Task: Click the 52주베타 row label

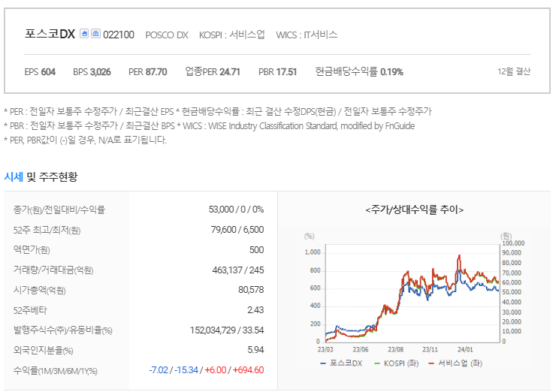Action: [30, 310]
